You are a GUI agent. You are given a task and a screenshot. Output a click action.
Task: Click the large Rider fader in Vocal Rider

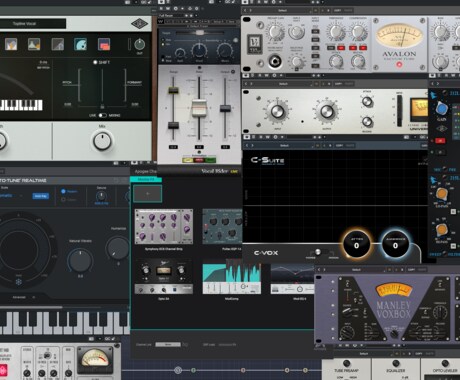tap(199, 107)
